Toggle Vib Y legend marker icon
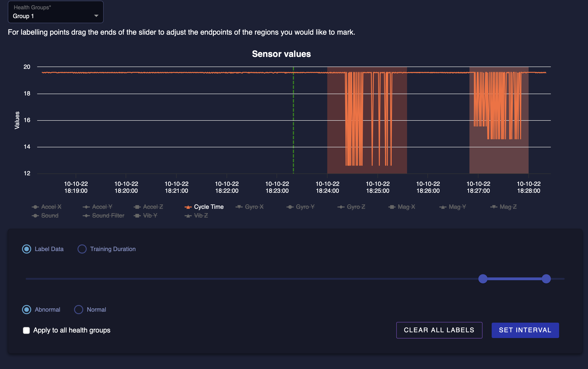The width and height of the screenshot is (588, 369). click(x=137, y=216)
